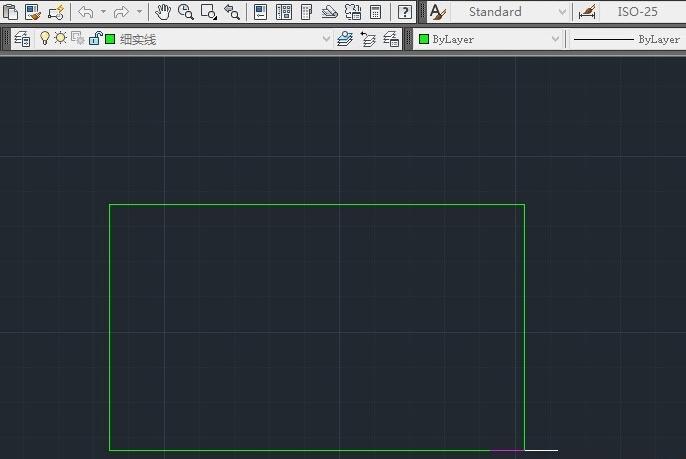686x459 pixels.
Task: Open the ByLayer color control dropdown
Action: tap(488, 39)
